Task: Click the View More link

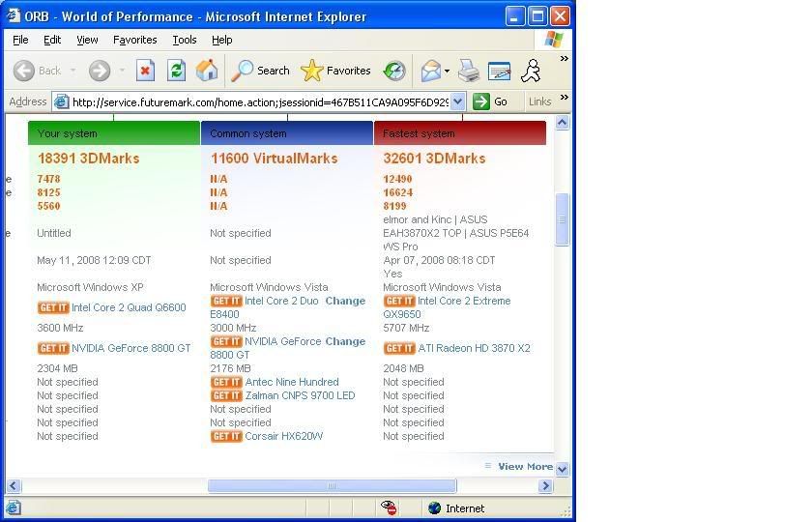Action: pyautogui.click(x=525, y=466)
